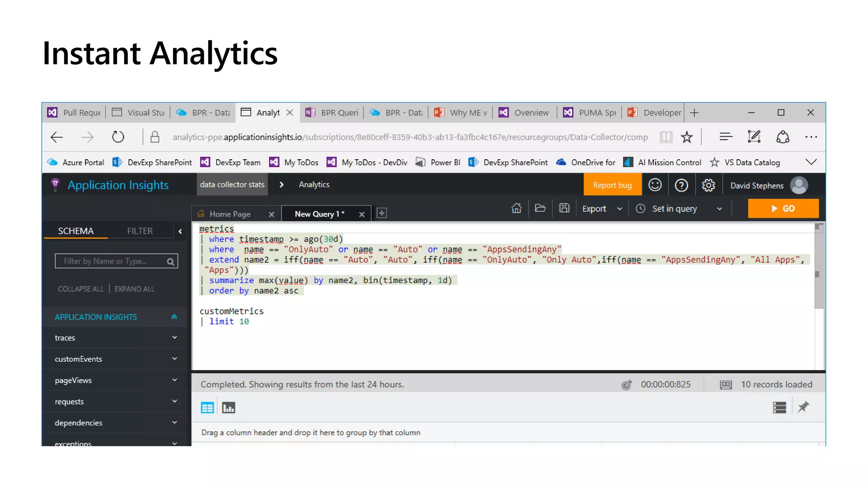868x488 pixels.
Task: Open the browser More actions ellipsis
Action: click(x=811, y=137)
